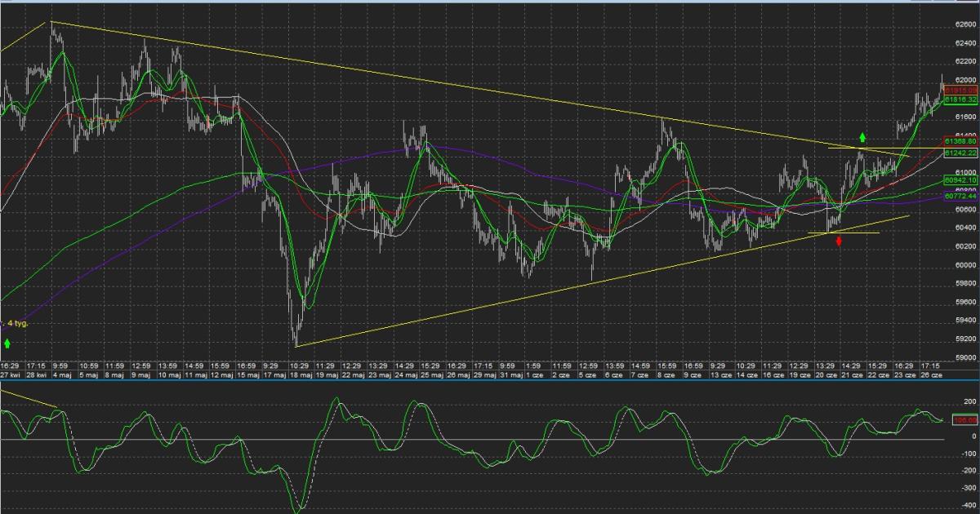Select the 61816.32 green price label

(x=961, y=100)
